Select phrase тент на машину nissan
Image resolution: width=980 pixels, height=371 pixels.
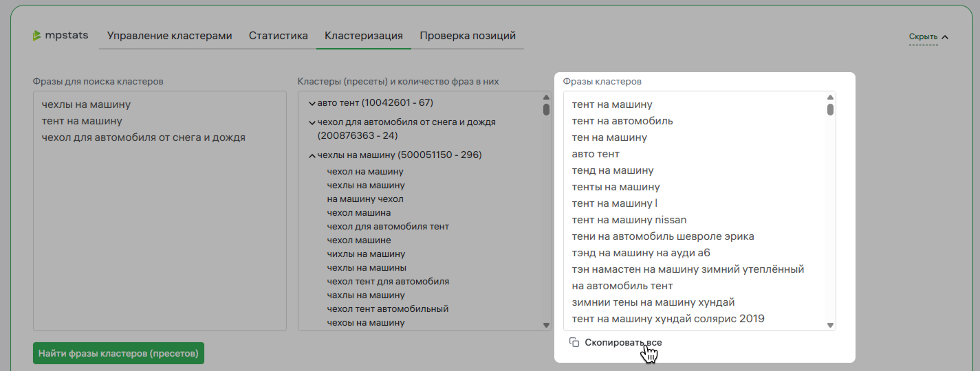click(x=629, y=220)
